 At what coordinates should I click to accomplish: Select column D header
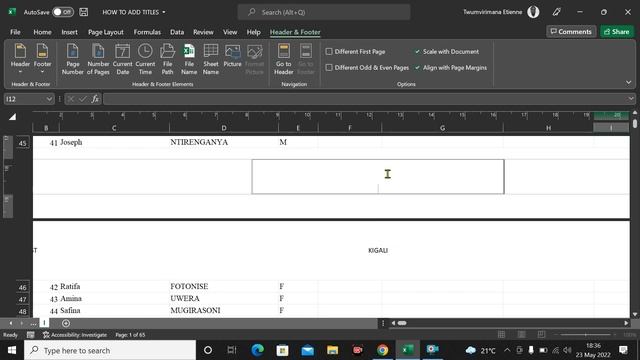pyautogui.click(x=224, y=128)
